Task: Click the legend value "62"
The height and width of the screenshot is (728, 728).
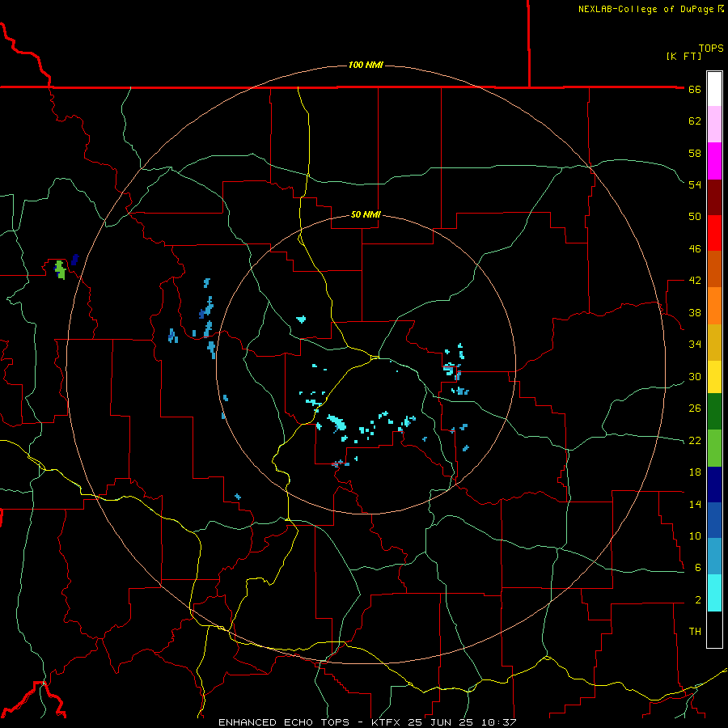Action: click(x=695, y=121)
